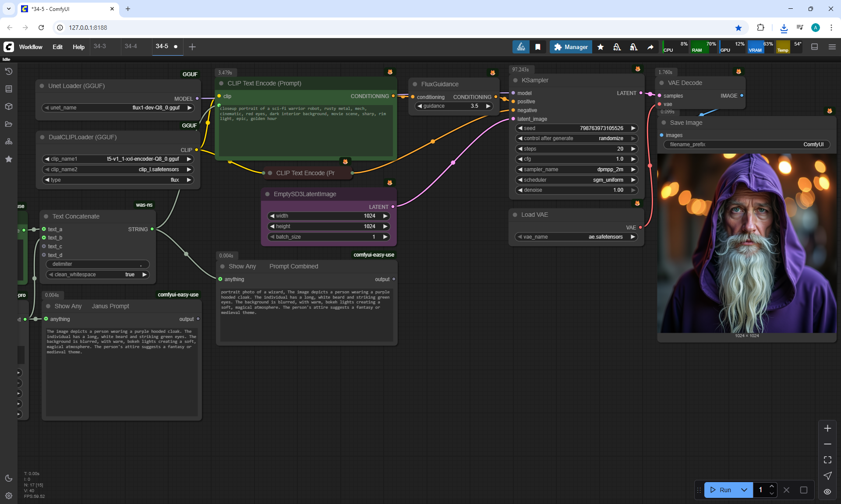841x504 pixels.
Task: Toggle dark theme moon icon
Action: pos(9,478)
